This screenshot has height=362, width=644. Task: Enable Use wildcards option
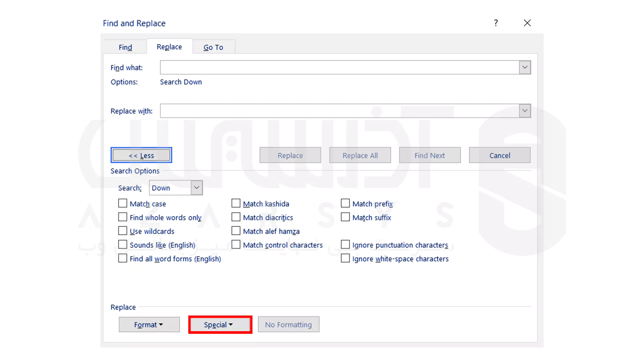(x=122, y=231)
